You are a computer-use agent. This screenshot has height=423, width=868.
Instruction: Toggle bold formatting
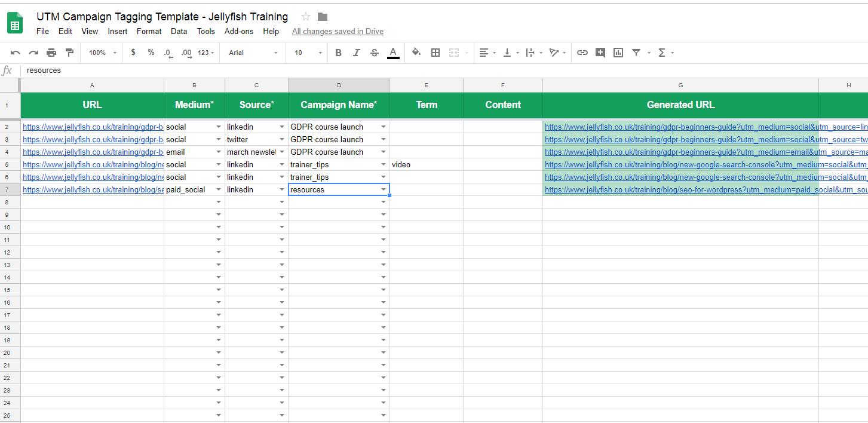click(x=338, y=53)
